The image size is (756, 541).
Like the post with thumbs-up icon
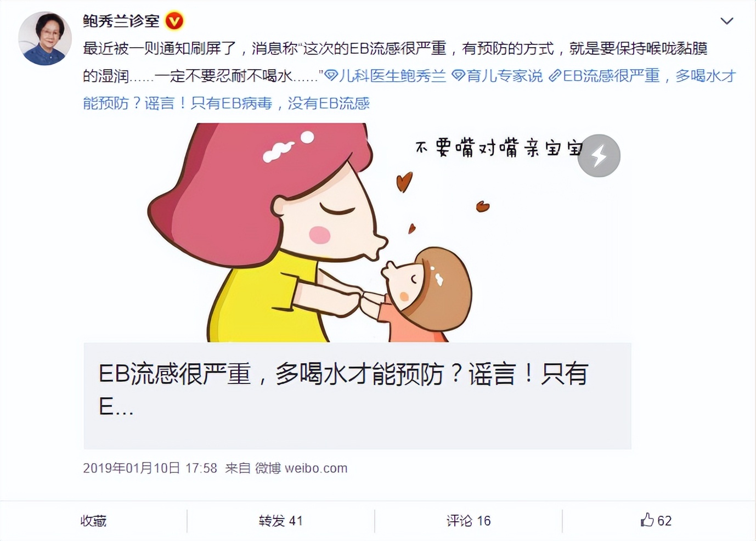(x=647, y=520)
